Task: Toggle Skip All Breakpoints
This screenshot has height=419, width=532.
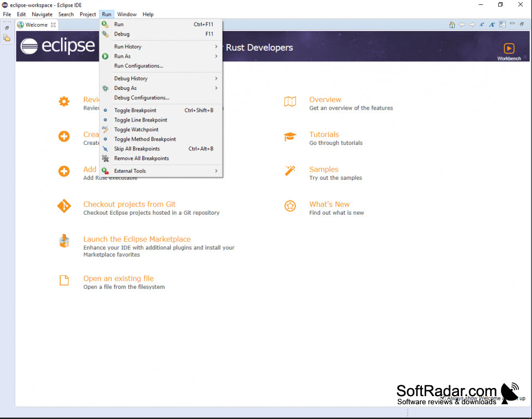Action: (161, 149)
